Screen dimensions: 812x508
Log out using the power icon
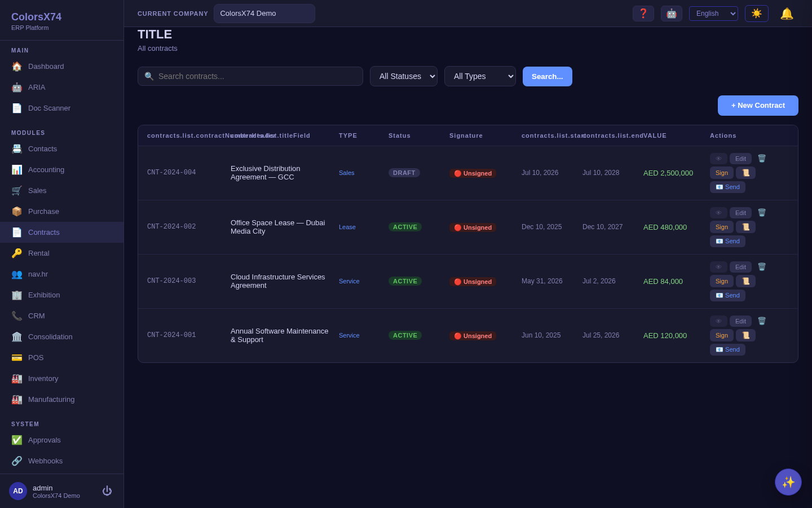coord(107,491)
